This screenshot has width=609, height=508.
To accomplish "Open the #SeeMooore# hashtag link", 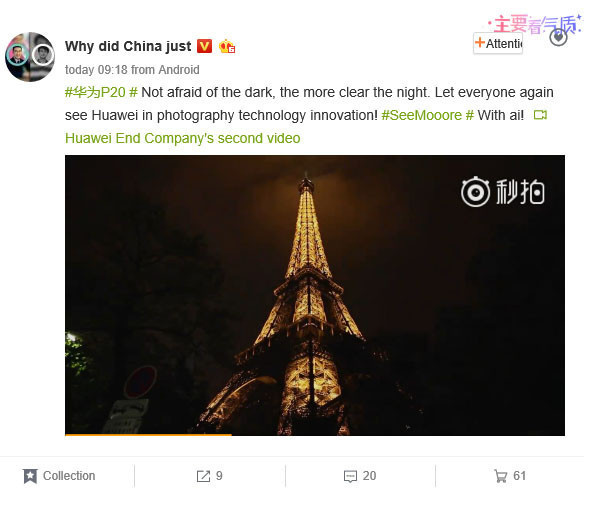I will pyautogui.click(x=428, y=115).
